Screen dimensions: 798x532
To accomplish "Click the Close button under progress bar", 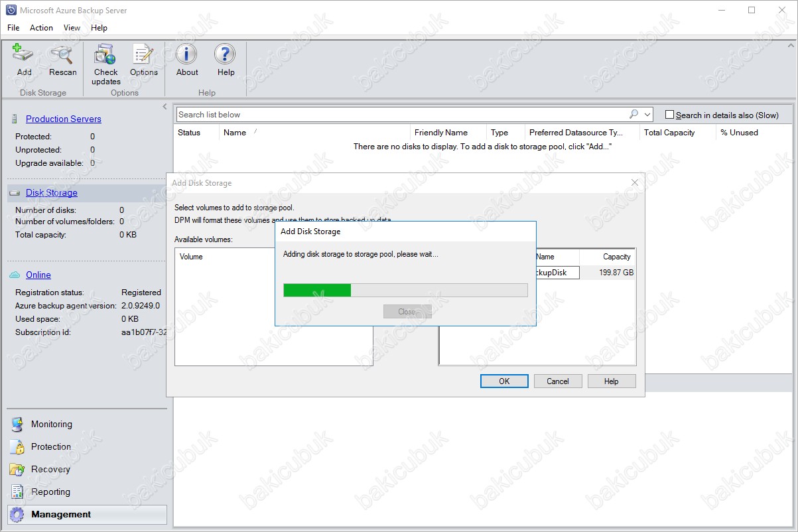I will [x=407, y=312].
